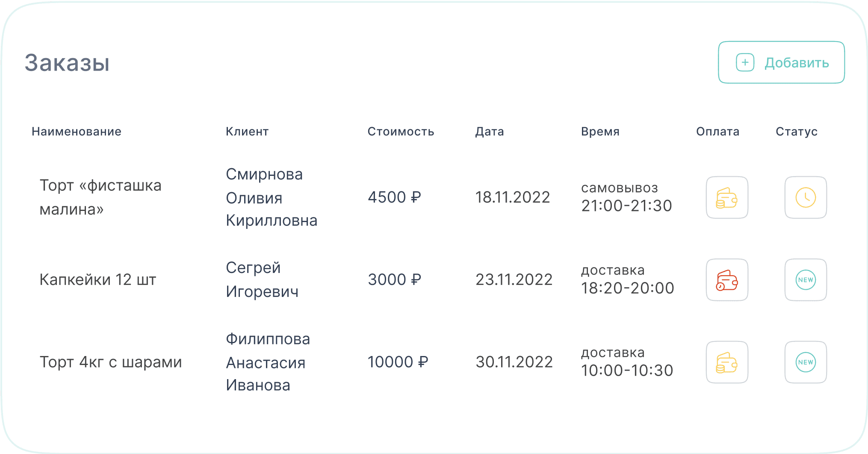Click the NEW status icon for Торт 4кг с шарами
This screenshot has height=454, width=868.
pos(806,362)
